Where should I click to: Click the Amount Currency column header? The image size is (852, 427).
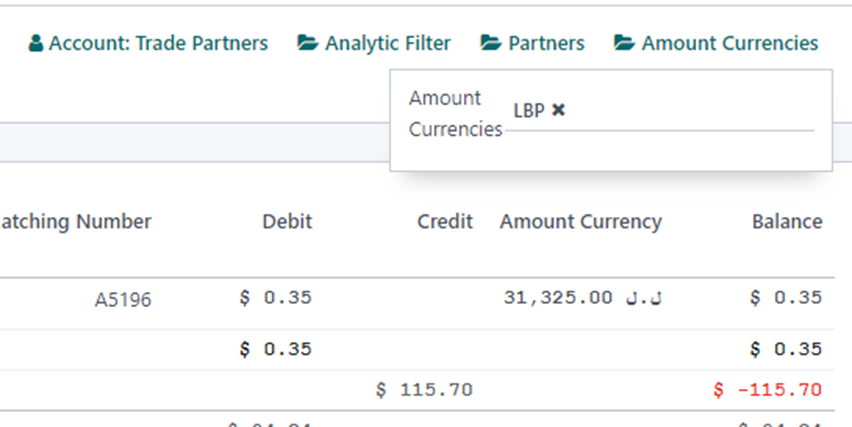(581, 222)
